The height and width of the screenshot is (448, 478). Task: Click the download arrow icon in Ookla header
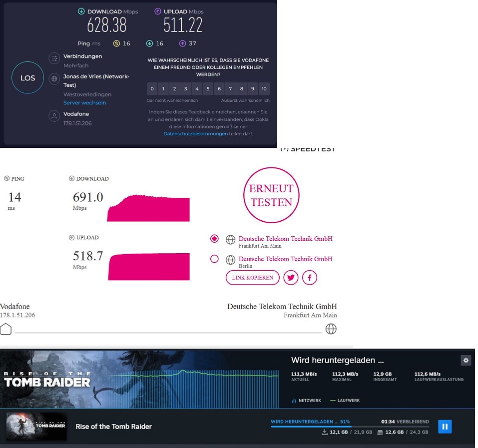tap(81, 11)
